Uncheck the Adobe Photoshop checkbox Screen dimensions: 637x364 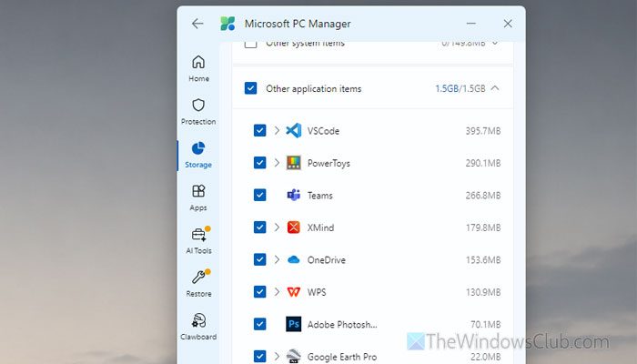click(x=260, y=324)
